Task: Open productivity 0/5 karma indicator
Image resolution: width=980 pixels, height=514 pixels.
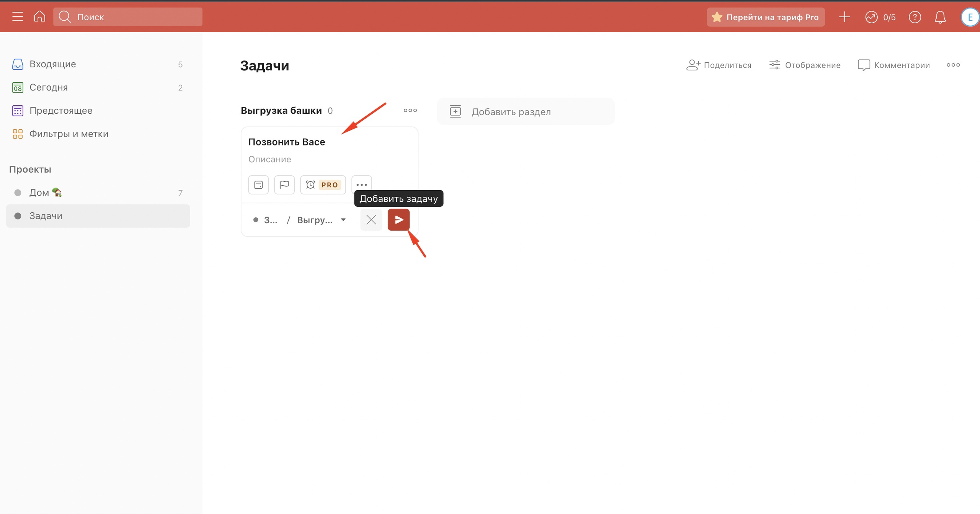Action: (880, 17)
